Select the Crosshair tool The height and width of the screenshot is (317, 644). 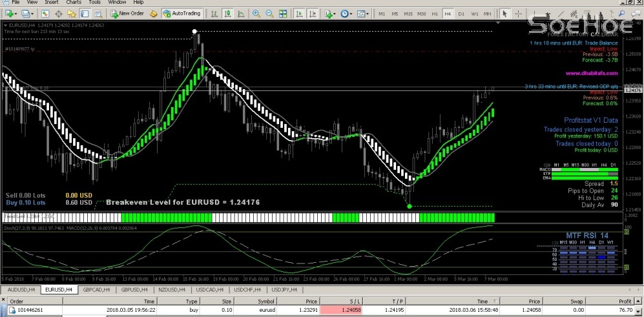click(518, 13)
